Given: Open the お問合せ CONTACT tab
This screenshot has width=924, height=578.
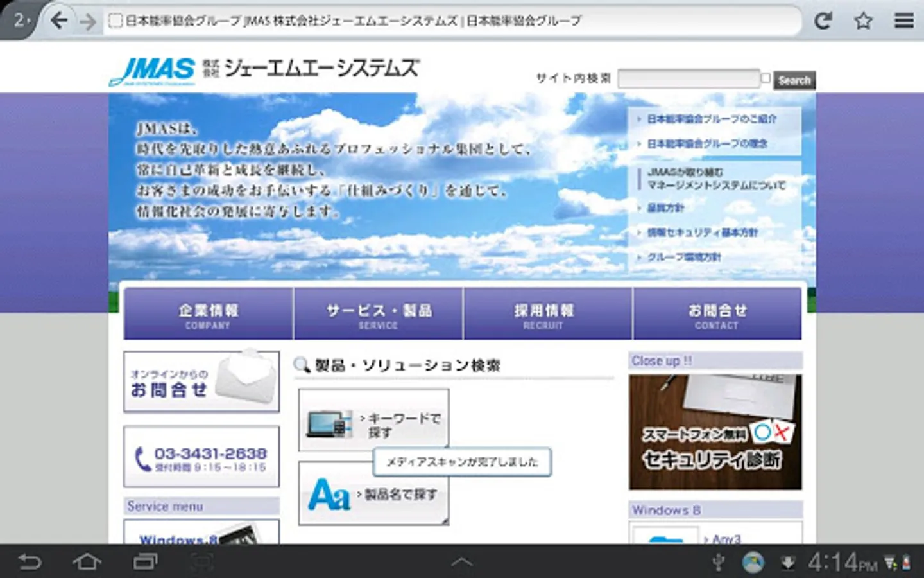Looking at the screenshot, I should [717, 314].
